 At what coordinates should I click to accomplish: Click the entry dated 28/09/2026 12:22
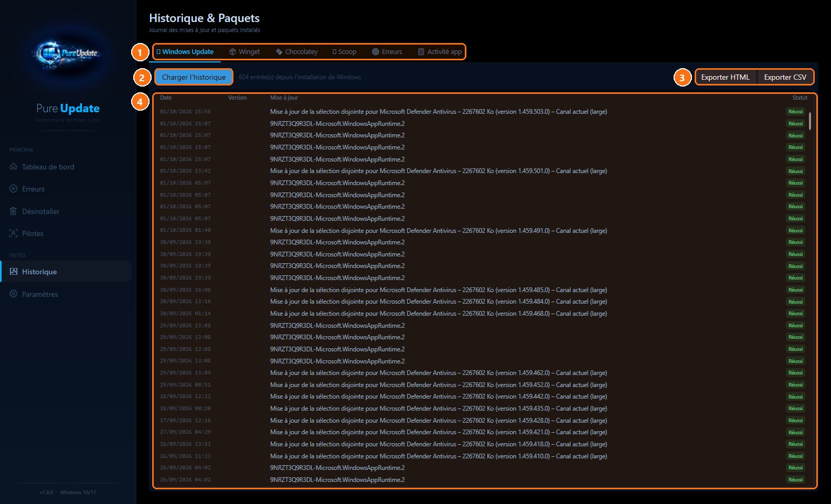tap(482, 396)
